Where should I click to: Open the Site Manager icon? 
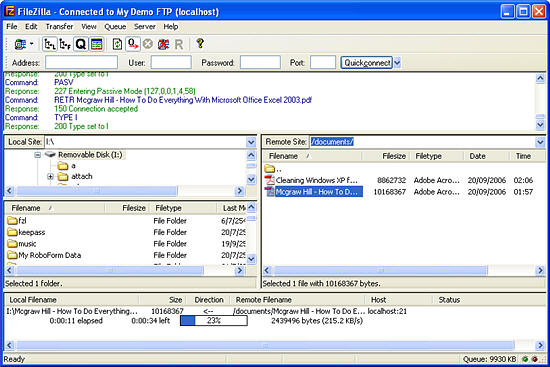(20, 44)
